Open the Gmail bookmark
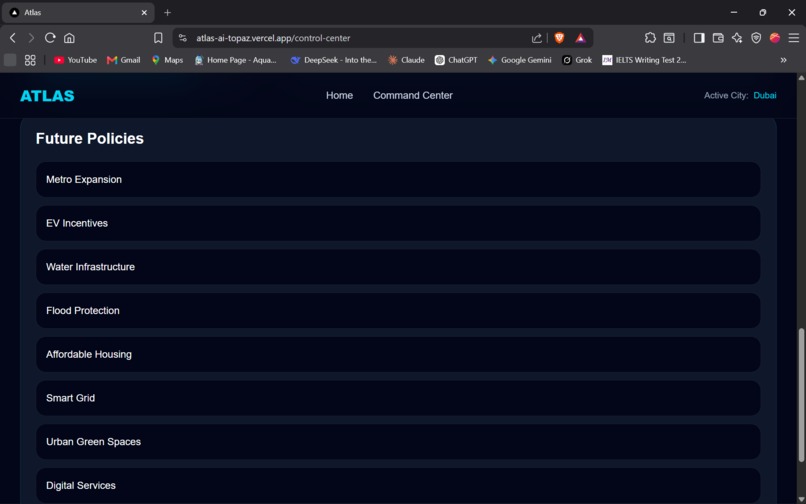 (x=123, y=60)
